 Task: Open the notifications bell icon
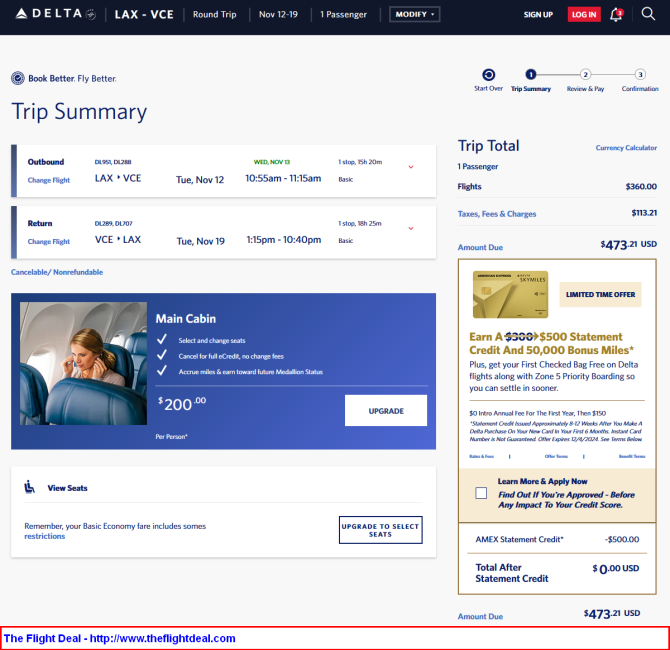[x=616, y=15]
